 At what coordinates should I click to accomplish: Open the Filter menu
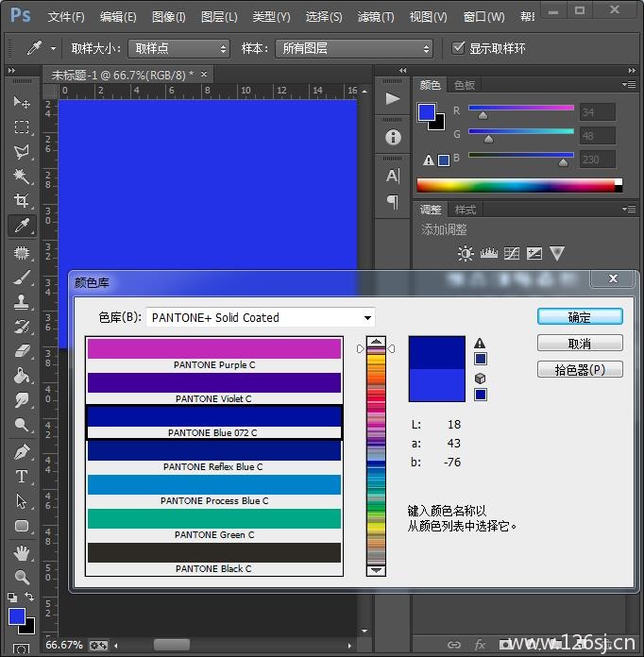376,17
